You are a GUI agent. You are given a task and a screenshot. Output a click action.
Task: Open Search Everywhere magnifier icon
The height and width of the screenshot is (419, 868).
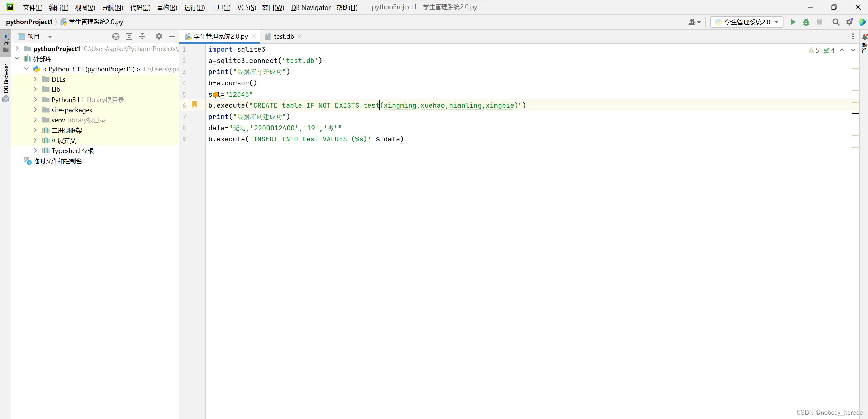[x=836, y=22]
